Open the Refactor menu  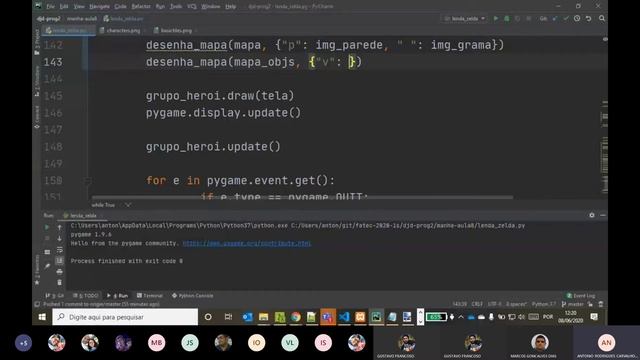click(141, 7)
